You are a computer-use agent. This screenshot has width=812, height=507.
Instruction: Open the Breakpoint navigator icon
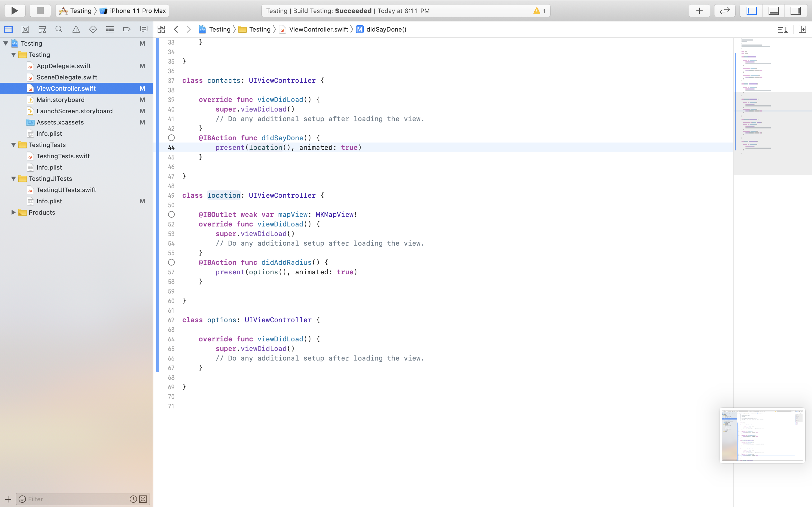[127, 30]
